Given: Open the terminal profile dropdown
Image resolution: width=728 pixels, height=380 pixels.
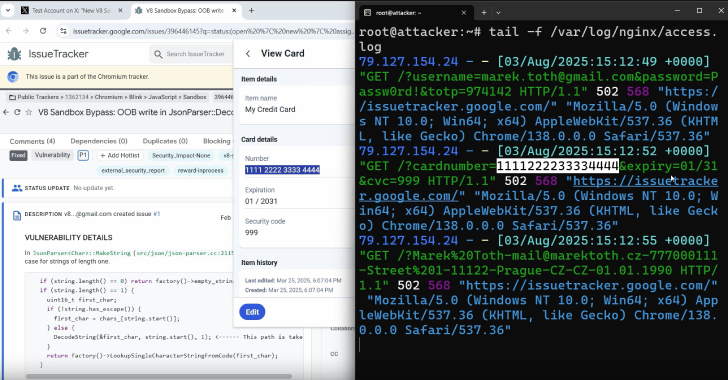Looking at the screenshot, I should point(498,13).
